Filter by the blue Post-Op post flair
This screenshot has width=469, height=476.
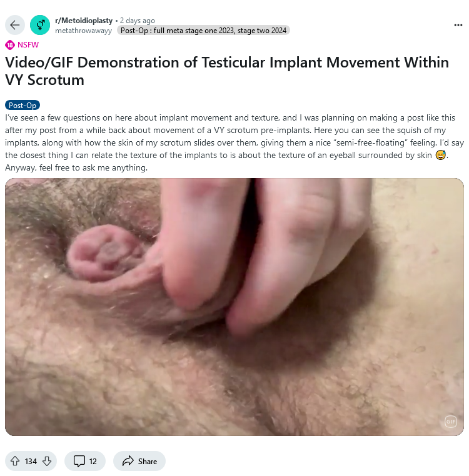point(23,105)
